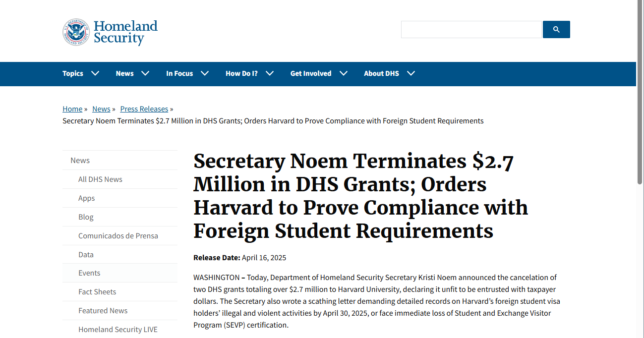This screenshot has height=338, width=644.
Task: Select the Data sidebar link
Action: pos(86,255)
